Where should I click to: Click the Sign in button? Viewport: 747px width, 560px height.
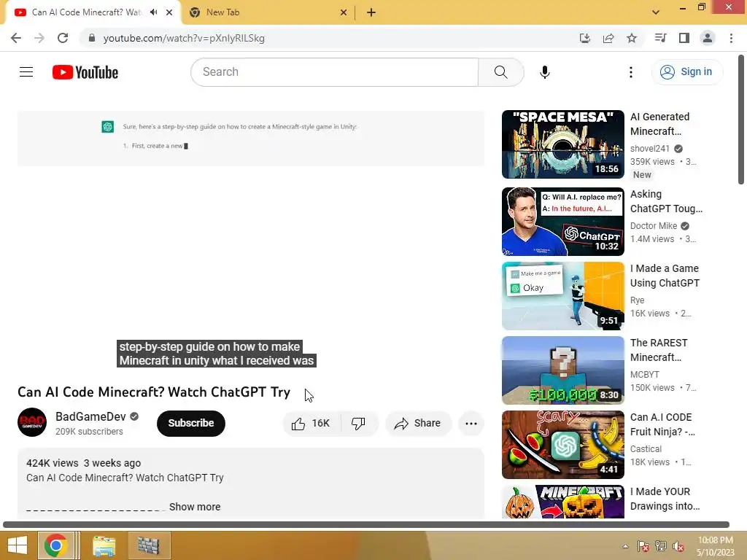pyautogui.click(x=687, y=72)
